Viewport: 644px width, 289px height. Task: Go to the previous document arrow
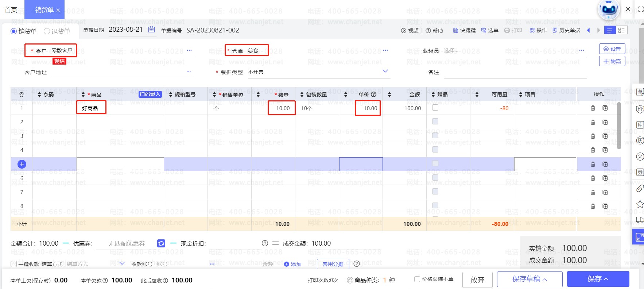[x=589, y=30]
